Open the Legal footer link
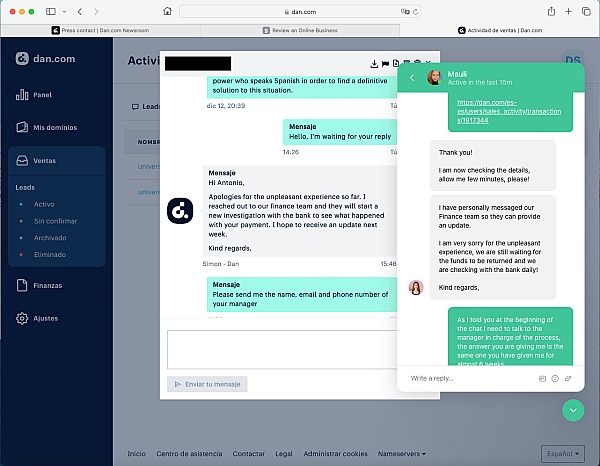Image resolution: width=600 pixels, height=466 pixels. pos(284,454)
